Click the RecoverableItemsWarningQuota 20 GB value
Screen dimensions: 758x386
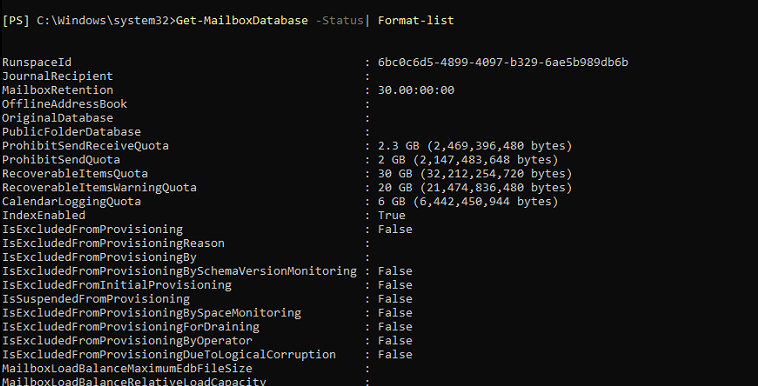pos(475,188)
